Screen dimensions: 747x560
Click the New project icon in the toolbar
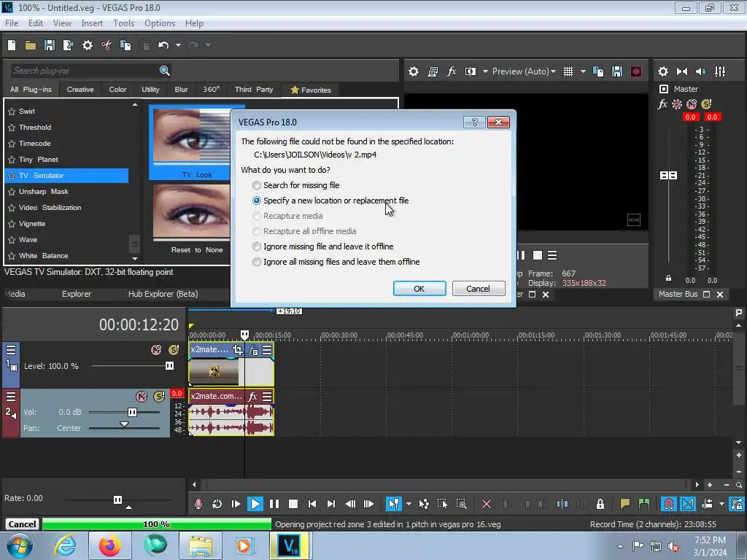click(x=12, y=45)
